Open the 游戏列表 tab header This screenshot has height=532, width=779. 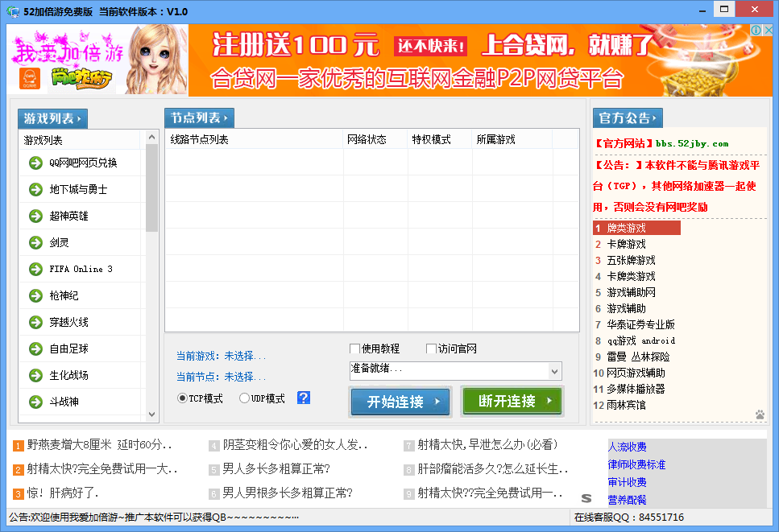pyautogui.click(x=52, y=118)
